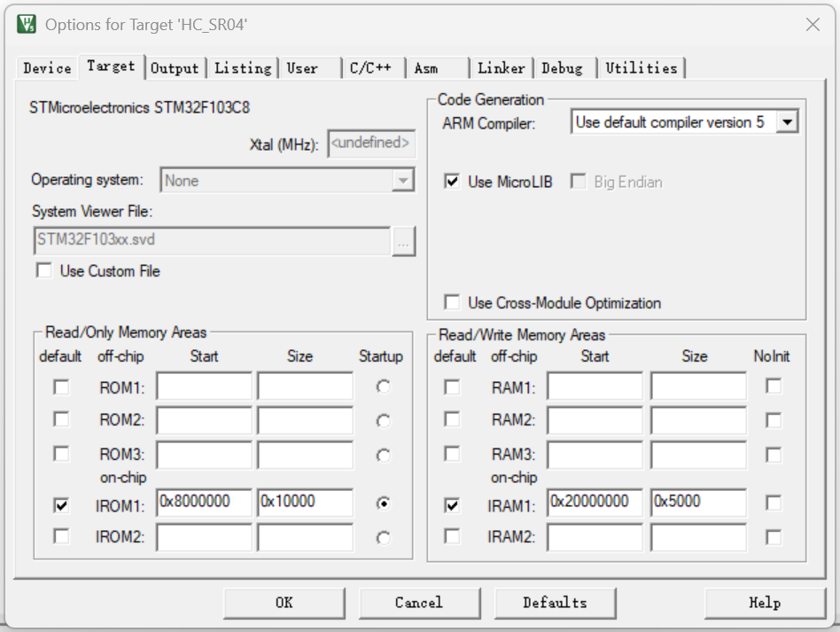This screenshot has width=840, height=632.
Task: Switch to the Device tab
Action: pos(47,68)
